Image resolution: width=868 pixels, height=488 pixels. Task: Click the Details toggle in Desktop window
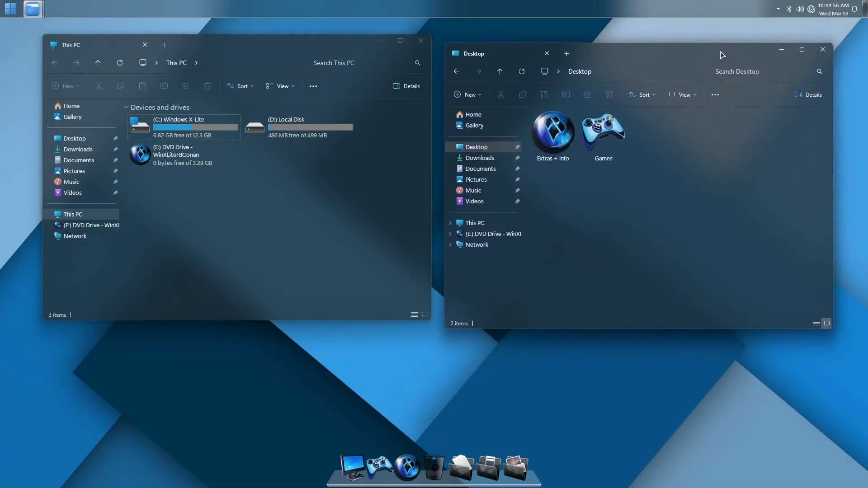(x=808, y=94)
